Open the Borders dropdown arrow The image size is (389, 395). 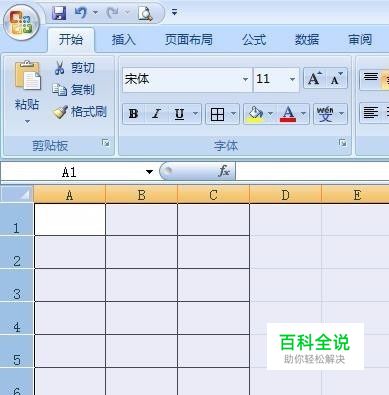point(234,114)
